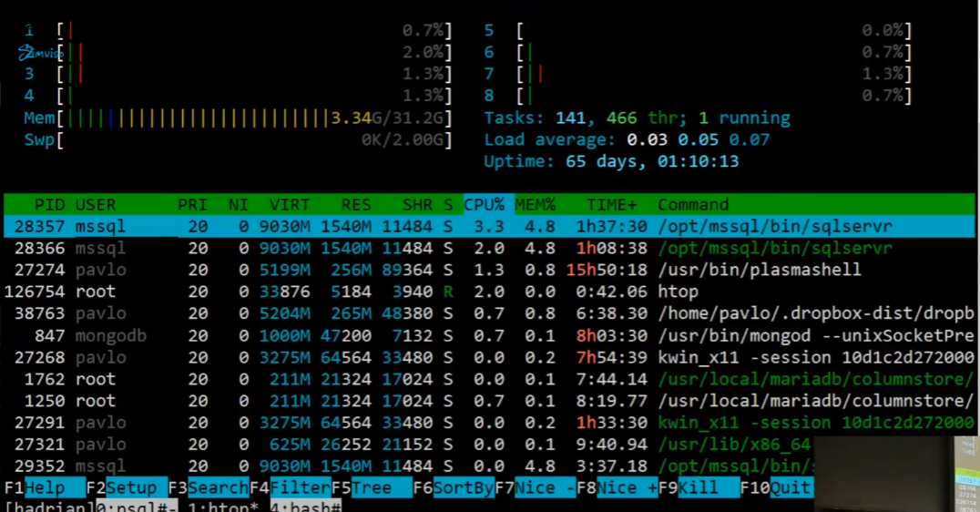Sort by the MEM% column header
This screenshot has width=980, height=512.
536,204
